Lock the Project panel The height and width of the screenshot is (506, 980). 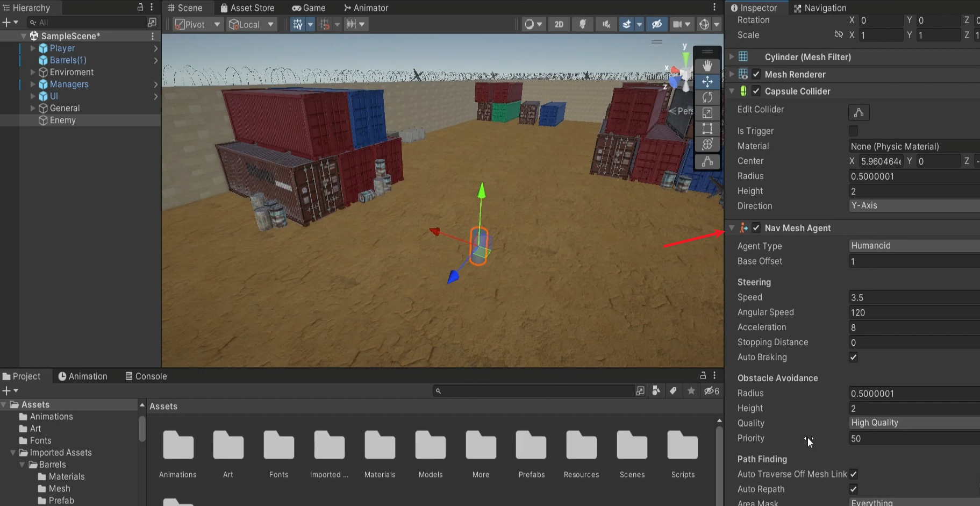pos(703,375)
